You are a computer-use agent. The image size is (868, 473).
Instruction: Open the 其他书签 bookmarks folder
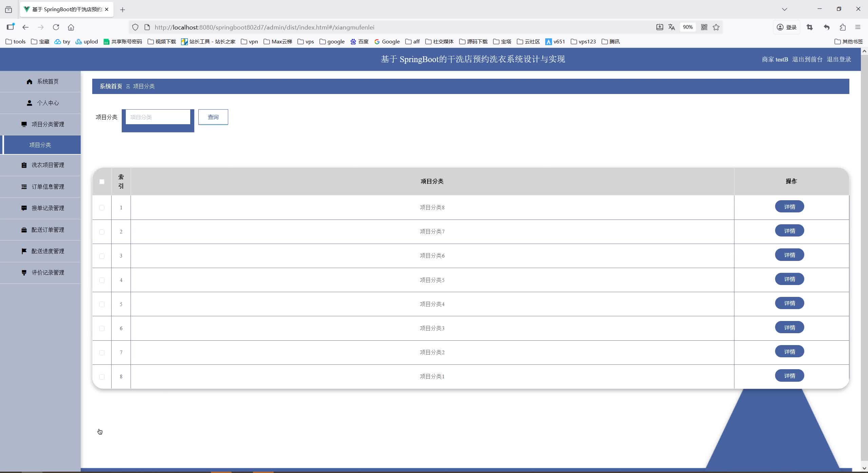point(849,41)
